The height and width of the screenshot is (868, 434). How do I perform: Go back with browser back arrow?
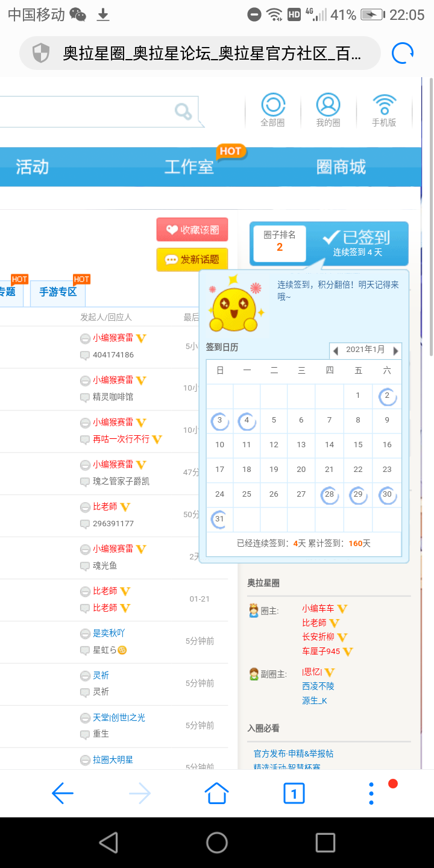pos(63,793)
